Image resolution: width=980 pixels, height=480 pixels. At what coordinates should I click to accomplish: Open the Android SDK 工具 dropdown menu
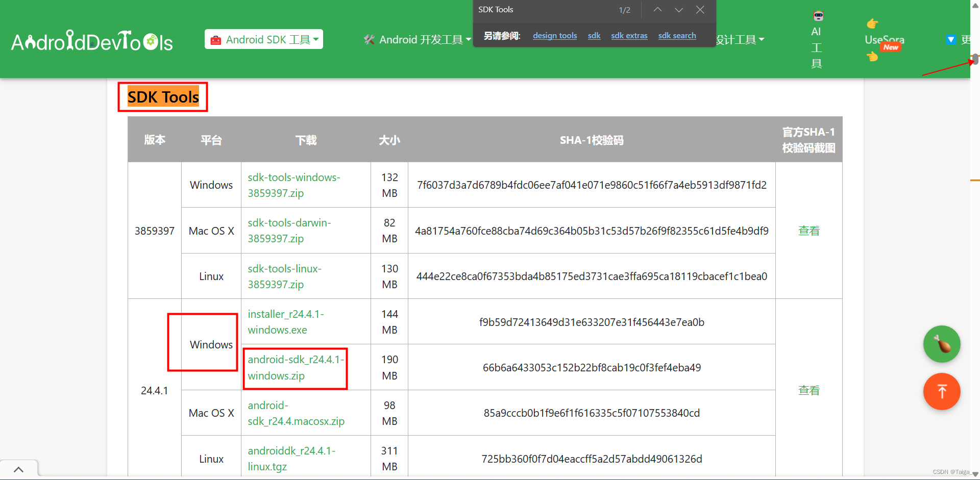coord(264,39)
